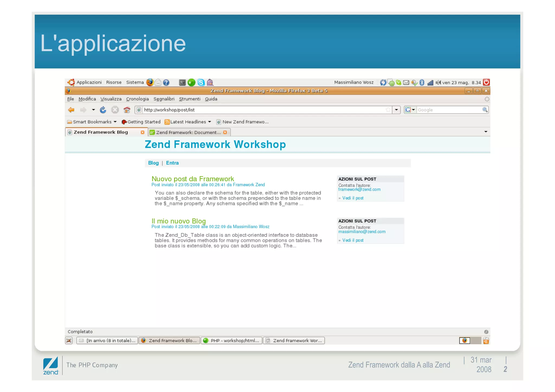
Task: Switch to Zend Framework Wor... taskbar window
Action: coord(294,341)
